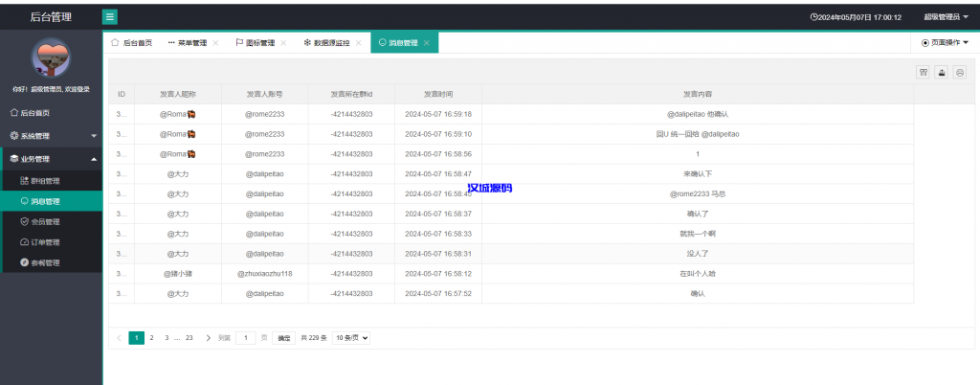Click the table column filter icon
Viewport: 980px width, 385px height.
(924, 72)
